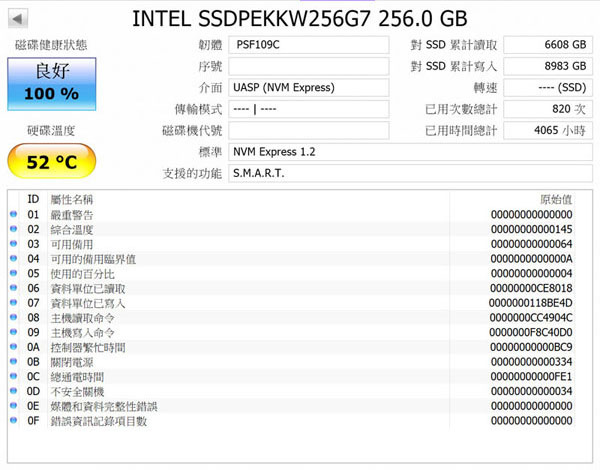This screenshot has height=470, width=600.
Task: Click the 屬性名稱 column header
Action: coord(72,199)
